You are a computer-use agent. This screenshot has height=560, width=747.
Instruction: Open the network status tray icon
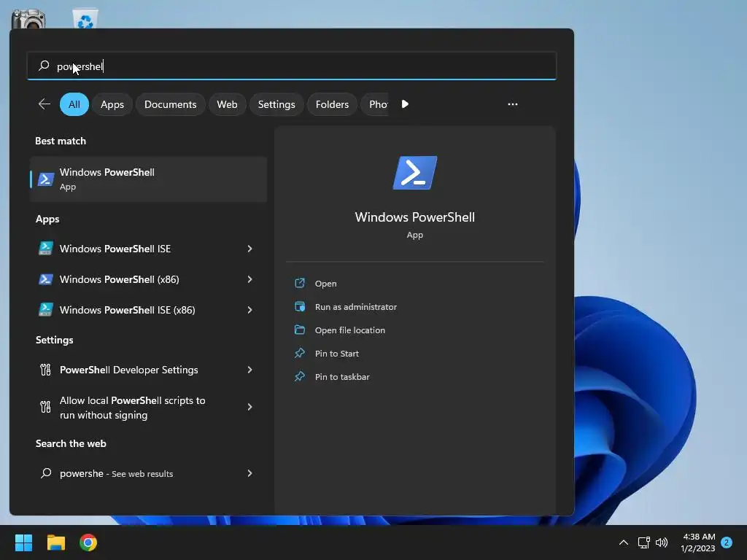643,542
